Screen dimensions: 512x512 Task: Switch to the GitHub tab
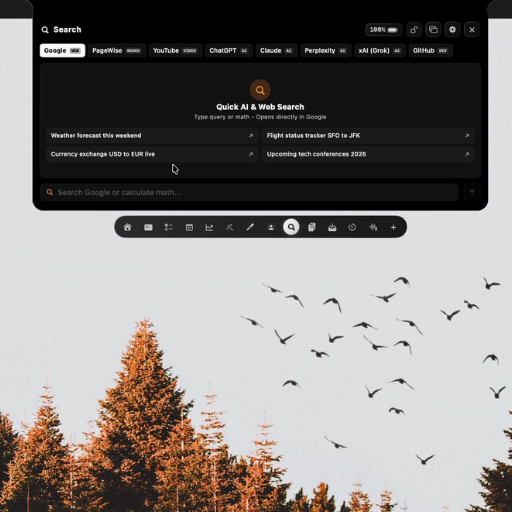tap(430, 51)
